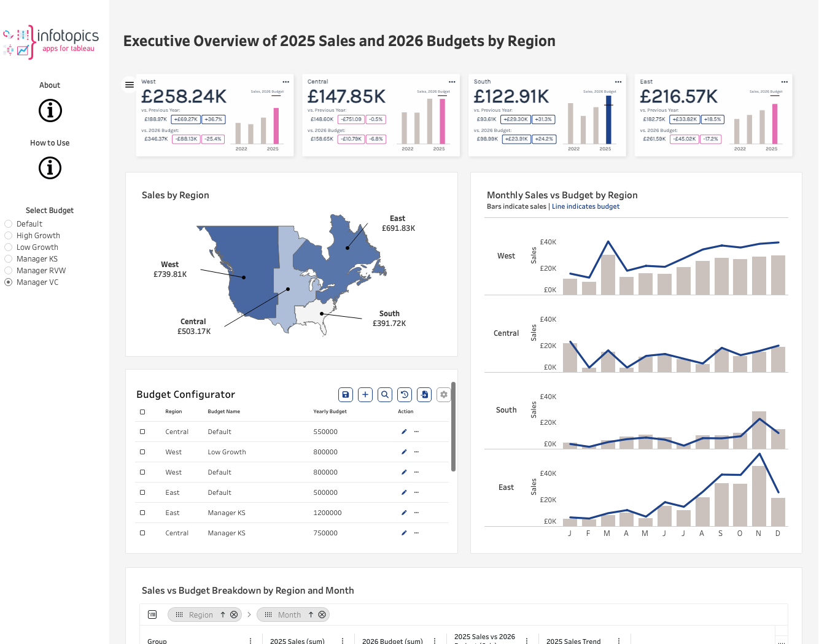
Task: Open the Group column menu
Action: 250,641
